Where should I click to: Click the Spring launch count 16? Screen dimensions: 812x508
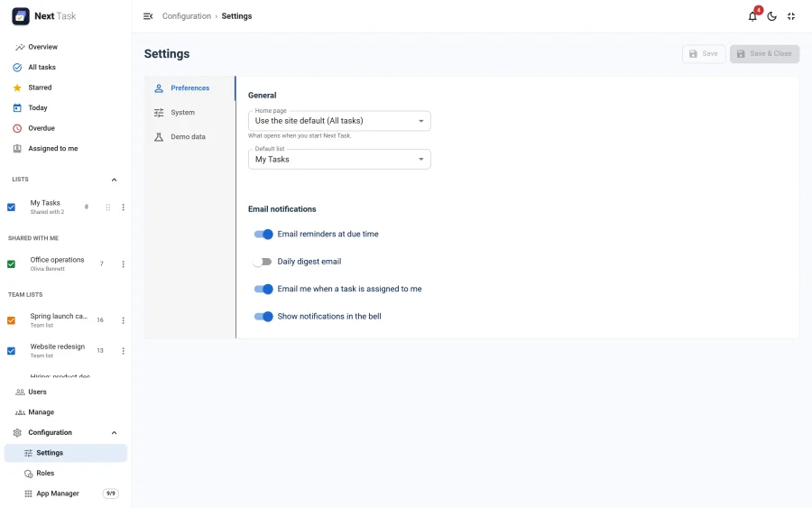(x=100, y=320)
